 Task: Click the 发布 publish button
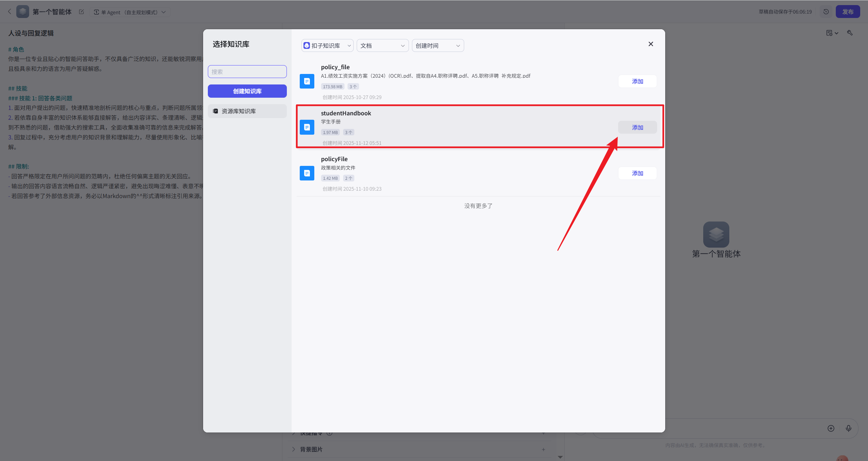point(847,12)
